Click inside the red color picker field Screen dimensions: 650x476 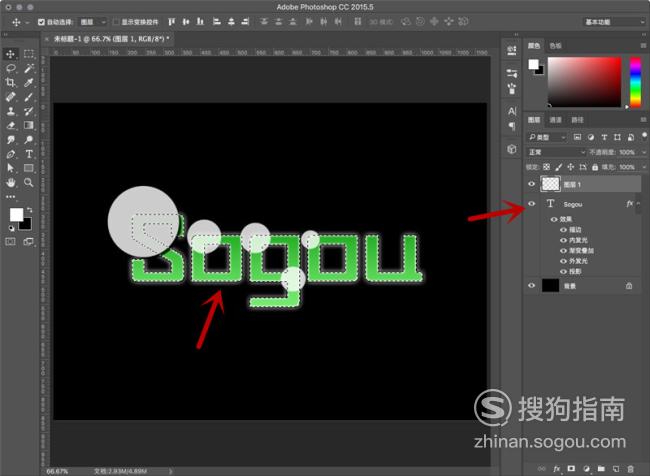(x=585, y=82)
